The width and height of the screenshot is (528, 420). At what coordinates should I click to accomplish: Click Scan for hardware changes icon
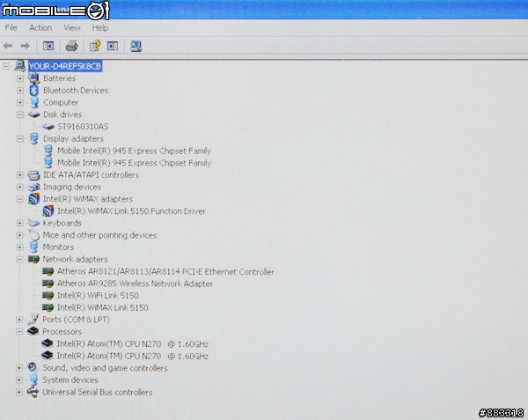[x=136, y=46]
